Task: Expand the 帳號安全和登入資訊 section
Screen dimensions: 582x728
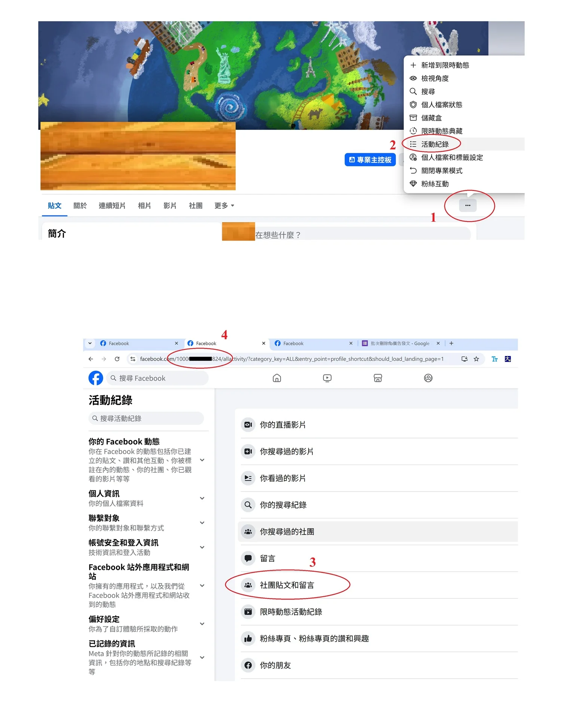Action: pyautogui.click(x=202, y=547)
